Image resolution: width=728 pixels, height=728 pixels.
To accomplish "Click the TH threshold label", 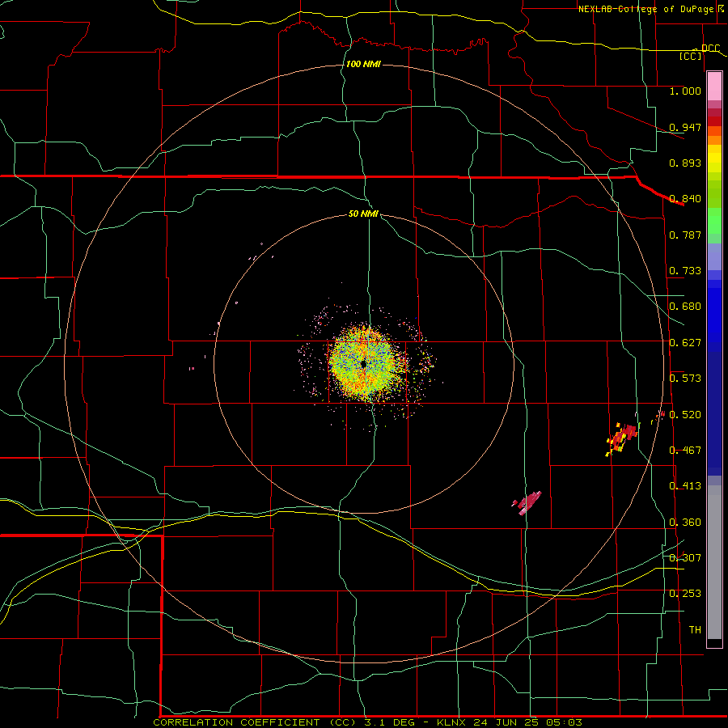I will pyautogui.click(x=695, y=630).
